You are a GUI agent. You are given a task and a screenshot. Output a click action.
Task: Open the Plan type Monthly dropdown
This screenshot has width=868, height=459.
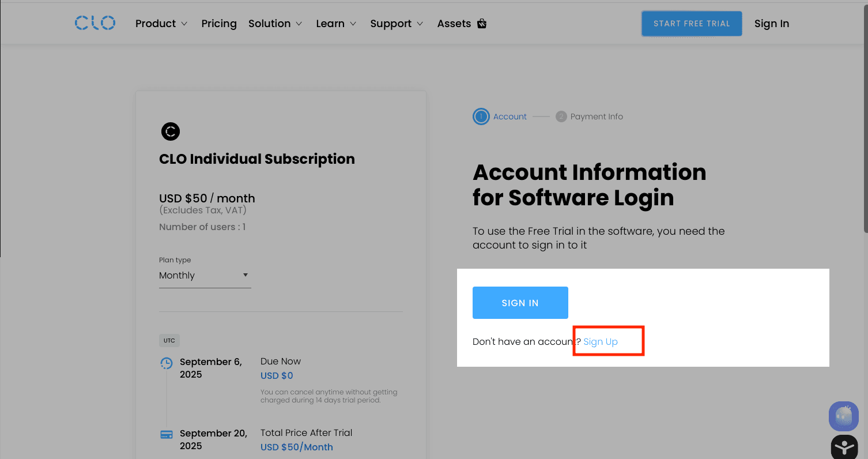point(205,276)
